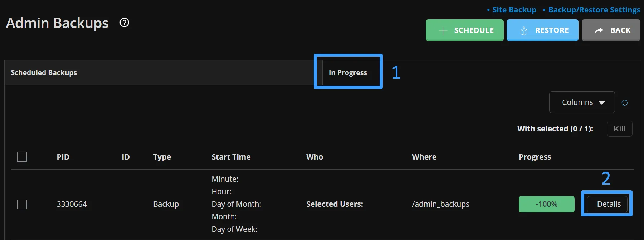Click the green -100% progress bar
The width and height of the screenshot is (644, 240).
(x=546, y=204)
